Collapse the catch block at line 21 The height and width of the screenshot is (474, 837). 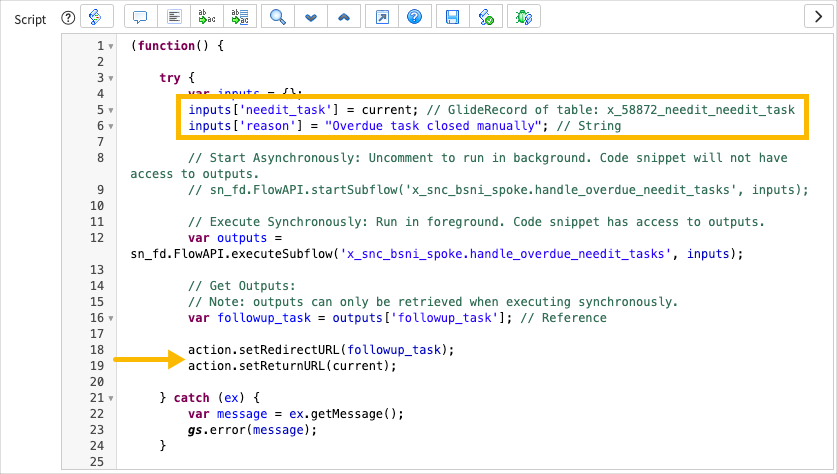[x=111, y=399]
